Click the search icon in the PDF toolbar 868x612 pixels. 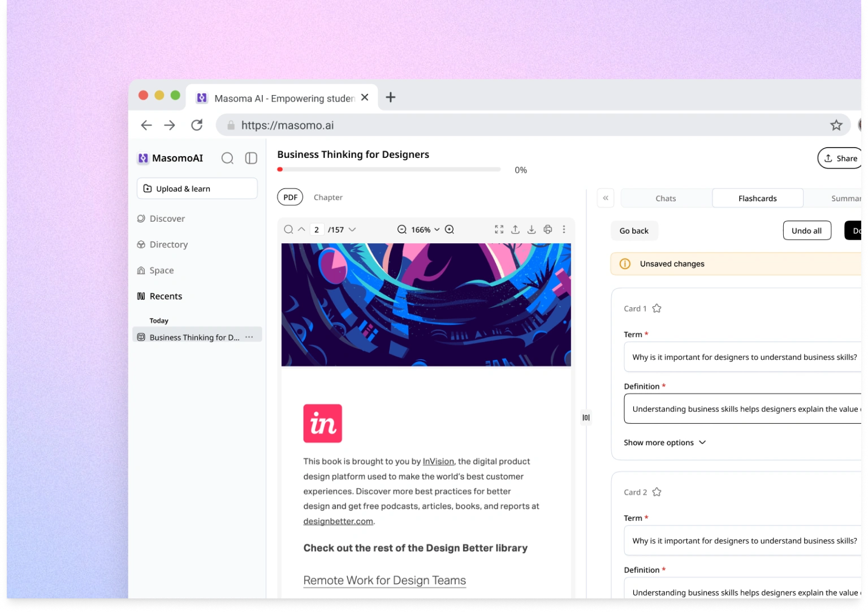coord(288,230)
